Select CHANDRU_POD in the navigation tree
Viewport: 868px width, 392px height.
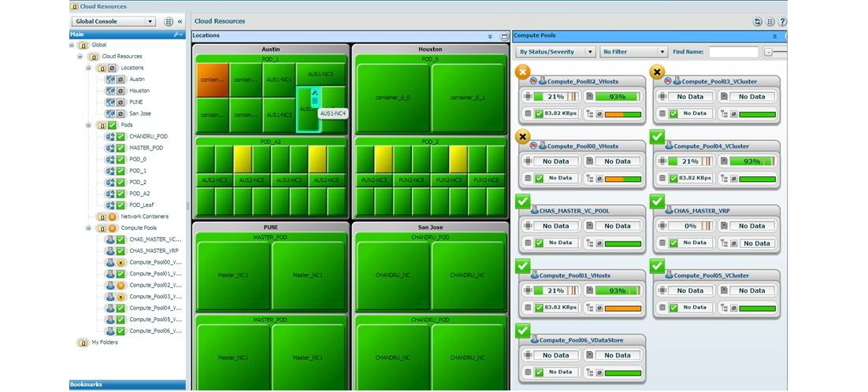[x=148, y=136]
